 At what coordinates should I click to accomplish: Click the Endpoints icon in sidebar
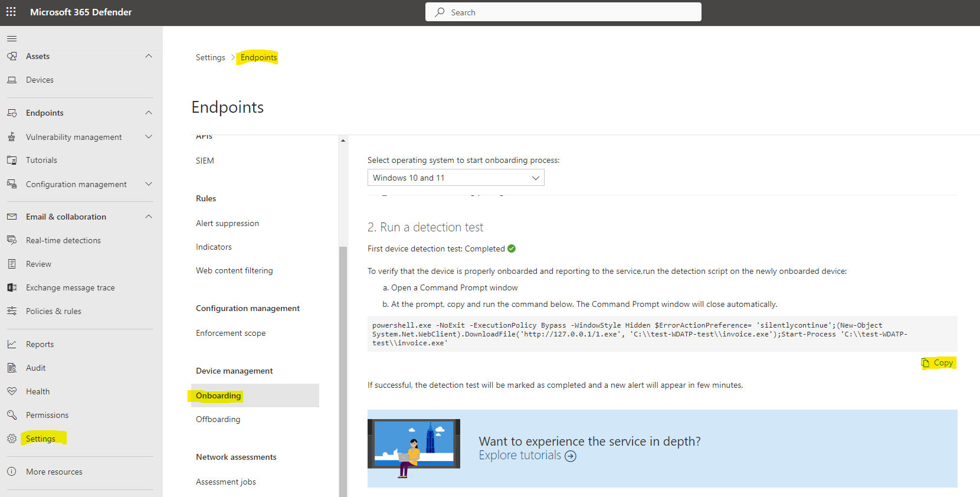(12, 113)
